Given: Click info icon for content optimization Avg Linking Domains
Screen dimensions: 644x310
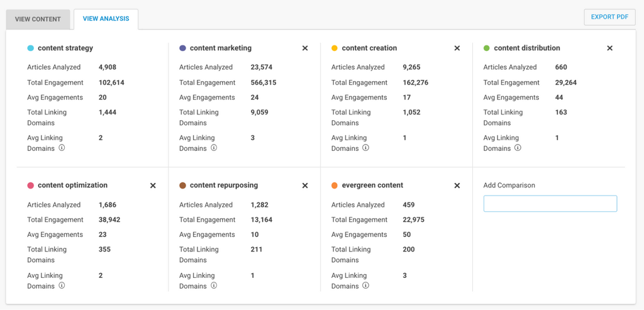Looking at the screenshot, I should 62,285.
